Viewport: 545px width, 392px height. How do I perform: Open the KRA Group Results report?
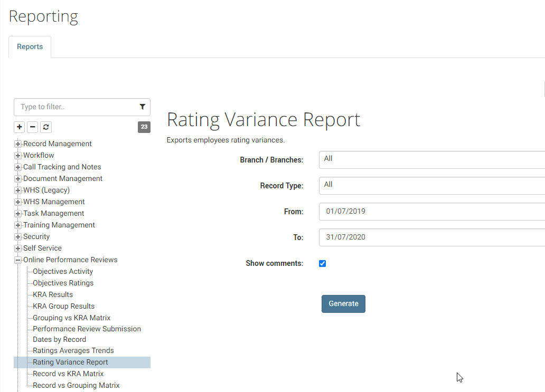[x=63, y=306]
